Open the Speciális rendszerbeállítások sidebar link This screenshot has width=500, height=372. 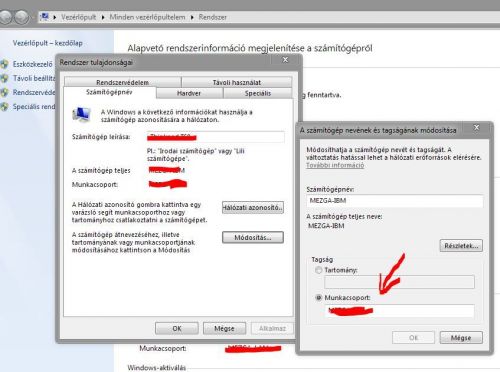(x=34, y=107)
